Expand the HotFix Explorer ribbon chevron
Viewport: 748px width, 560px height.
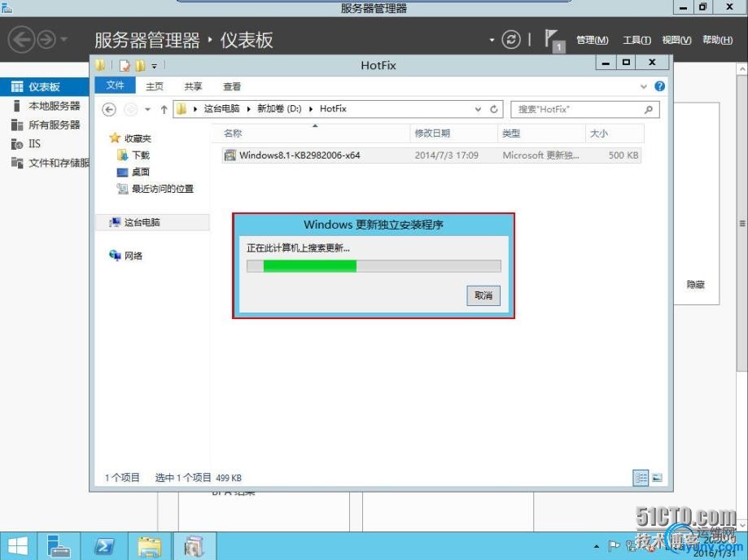click(x=644, y=86)
